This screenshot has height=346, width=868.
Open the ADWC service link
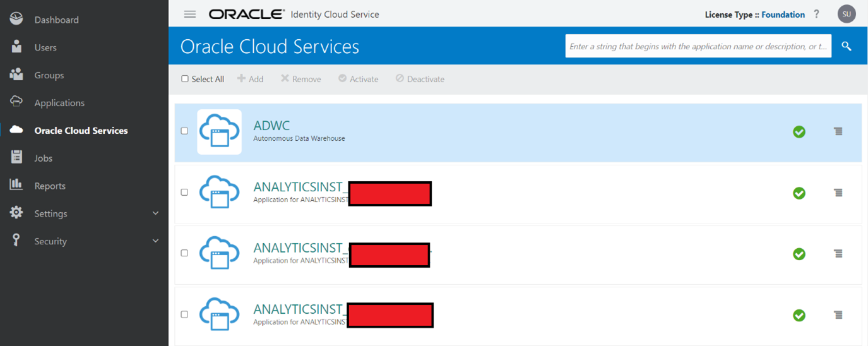271,126
